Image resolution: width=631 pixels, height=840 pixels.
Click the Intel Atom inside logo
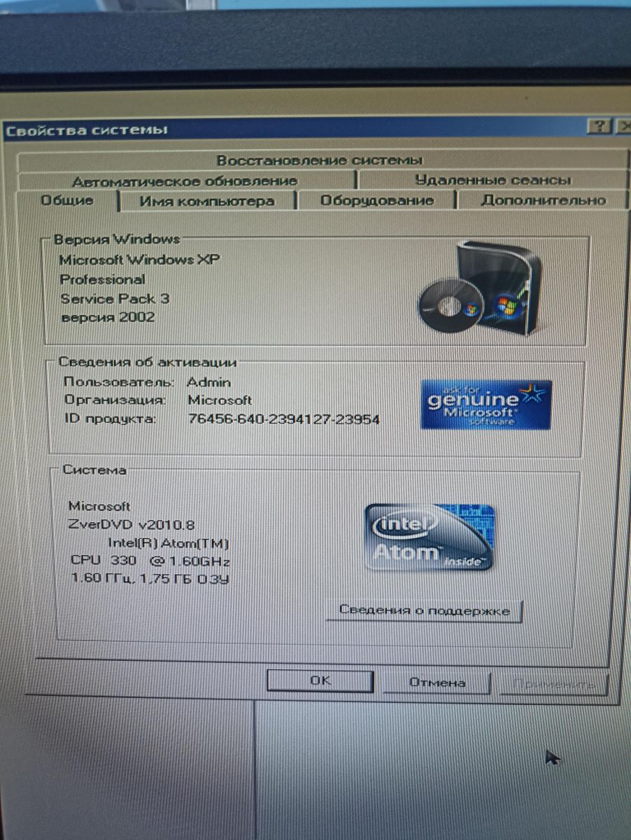[x=430, y=537]
